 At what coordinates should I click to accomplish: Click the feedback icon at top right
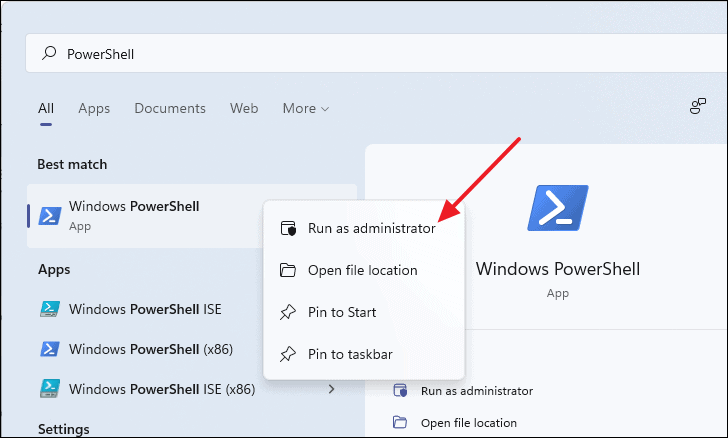[x=697, y=106]
